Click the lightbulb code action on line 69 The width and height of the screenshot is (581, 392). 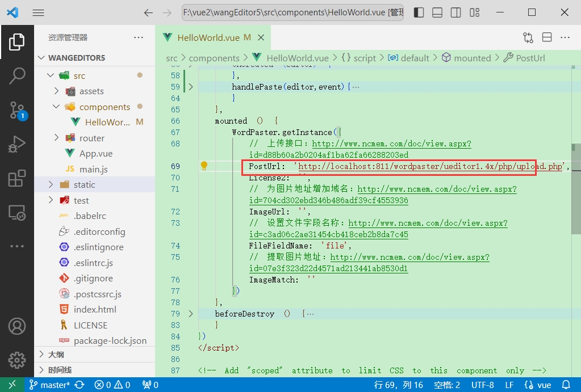[204, 166]
